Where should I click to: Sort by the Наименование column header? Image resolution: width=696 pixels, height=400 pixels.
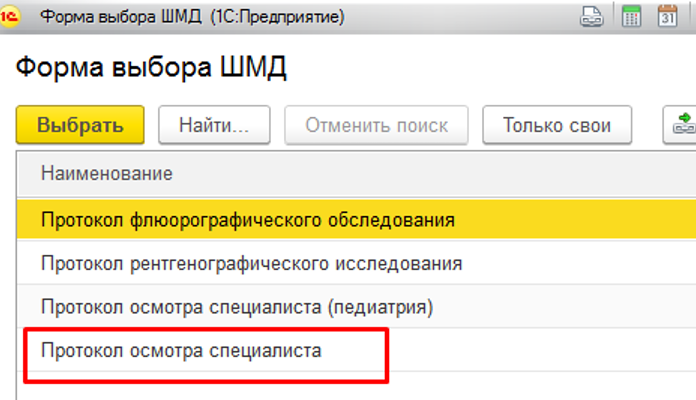[107, 173]
